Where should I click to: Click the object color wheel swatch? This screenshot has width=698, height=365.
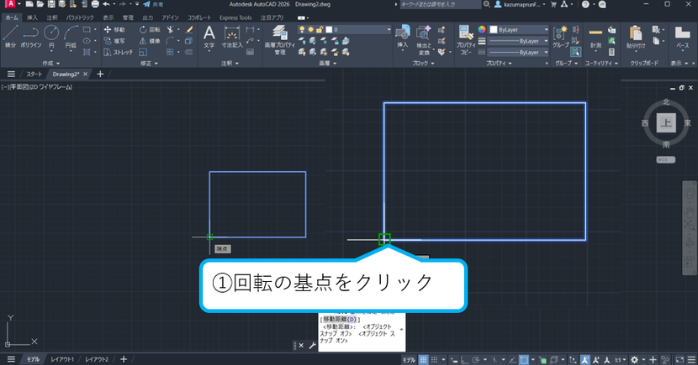(482, 29)
